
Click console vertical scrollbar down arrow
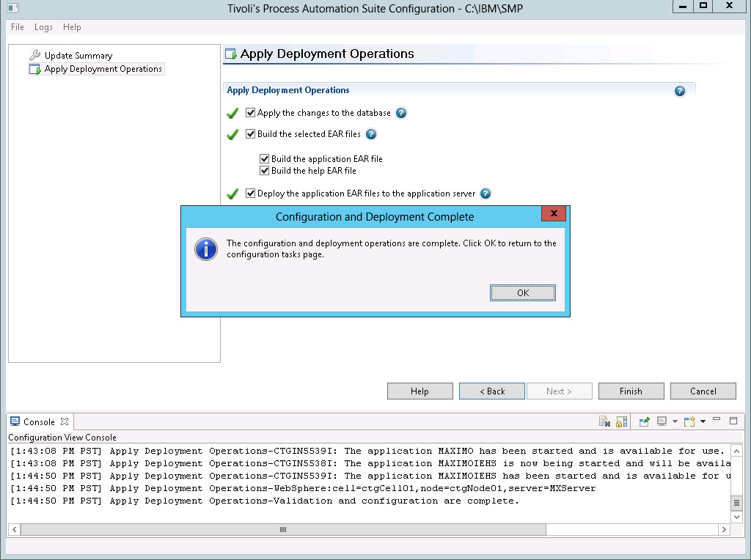click(736, 517)
